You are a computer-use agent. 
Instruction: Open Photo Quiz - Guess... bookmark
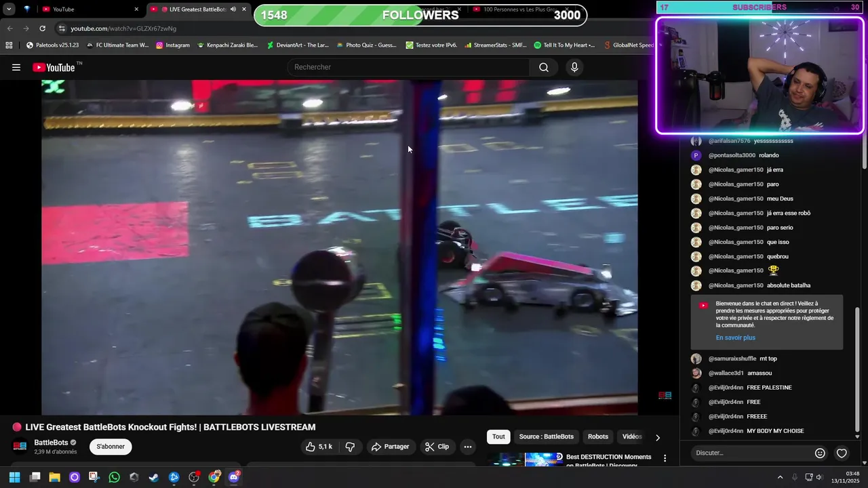click(x=366, y=45)
